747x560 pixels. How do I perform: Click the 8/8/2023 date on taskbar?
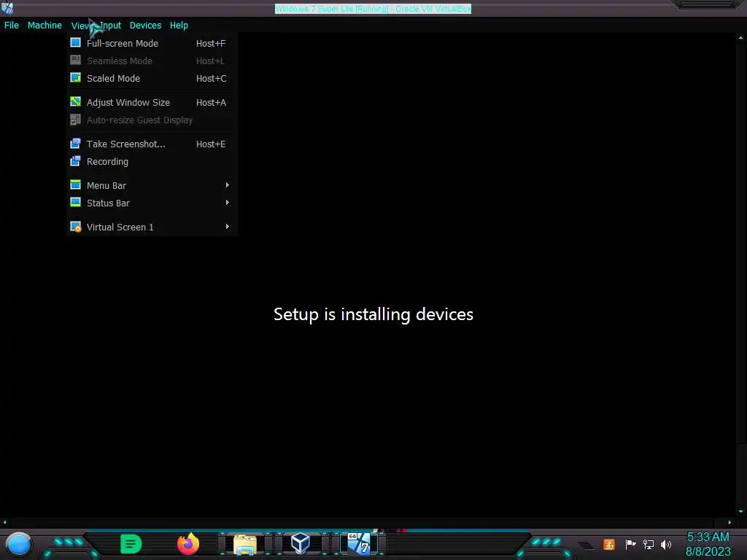(708, 551)
